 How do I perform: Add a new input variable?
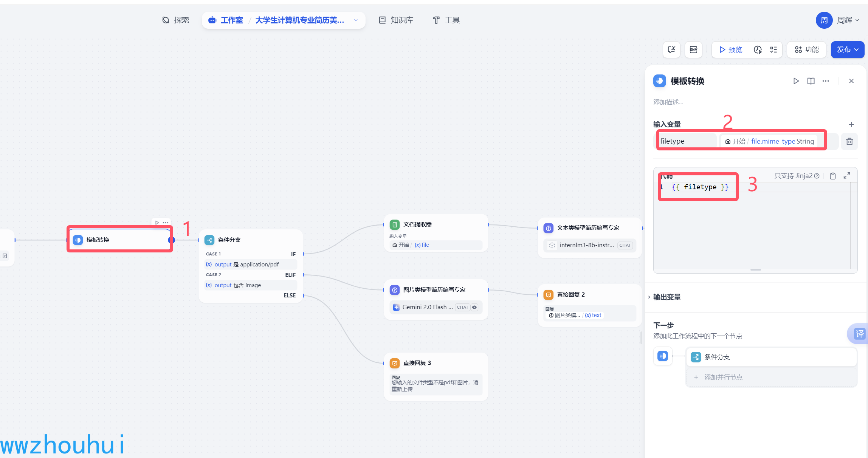(851, 124)
